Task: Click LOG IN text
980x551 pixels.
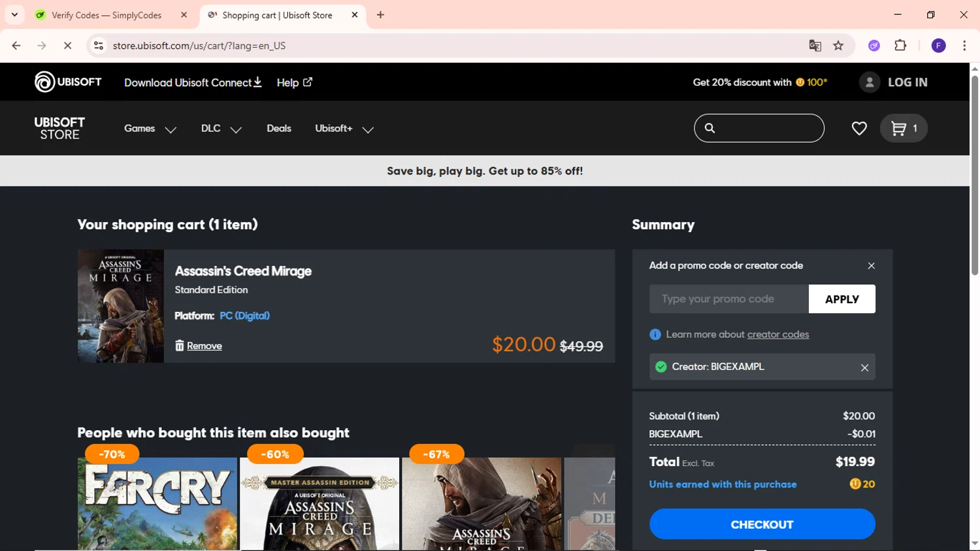Action: click(x=907, y=82)
